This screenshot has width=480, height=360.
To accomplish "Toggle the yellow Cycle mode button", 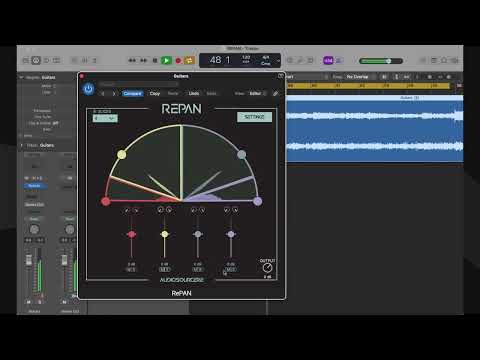I will (189, 60).
